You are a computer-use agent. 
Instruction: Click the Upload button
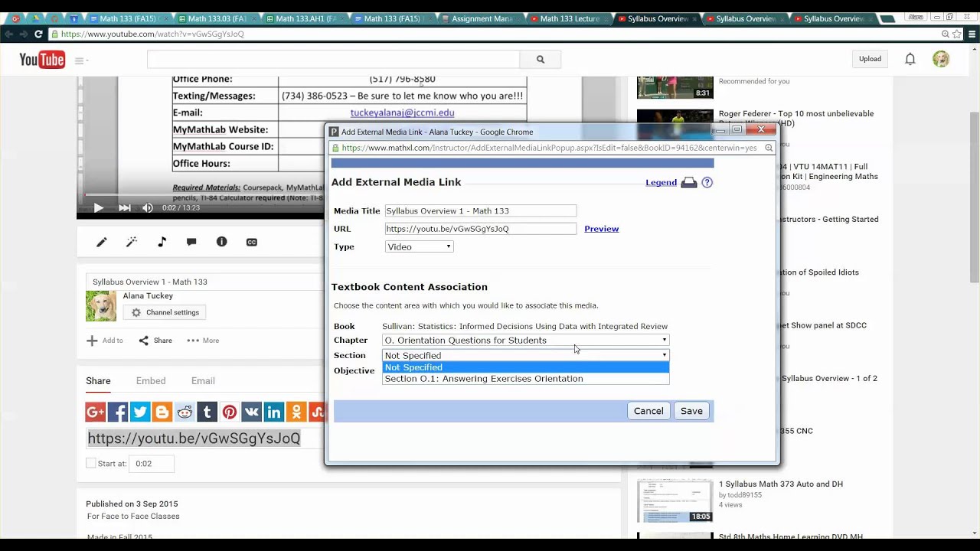click(x=870, y=59)
